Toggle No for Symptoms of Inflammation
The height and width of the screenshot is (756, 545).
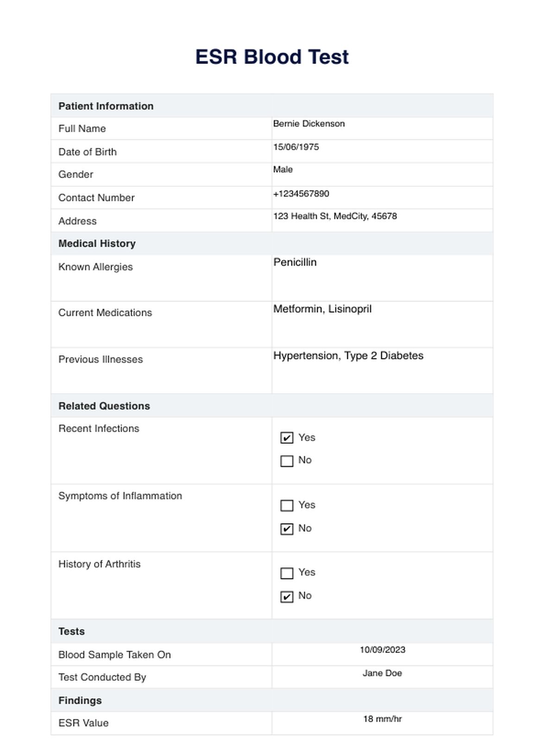coord(287,529)
